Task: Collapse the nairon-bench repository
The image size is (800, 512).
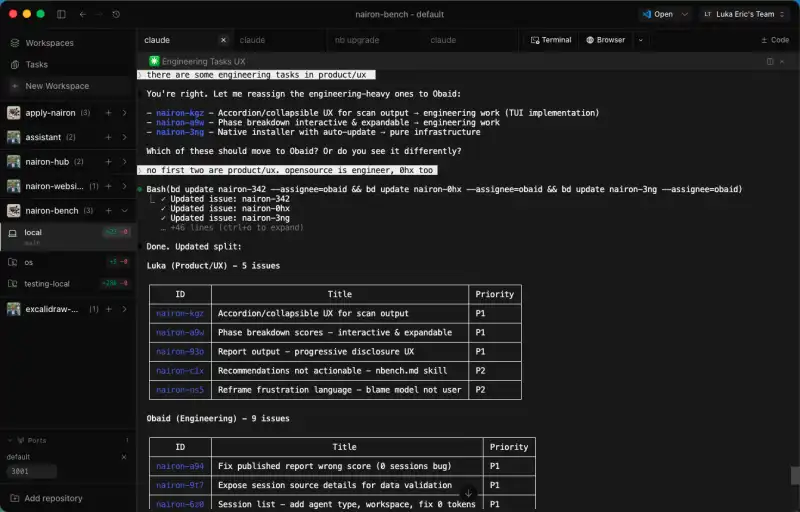Action: point(124,211)
